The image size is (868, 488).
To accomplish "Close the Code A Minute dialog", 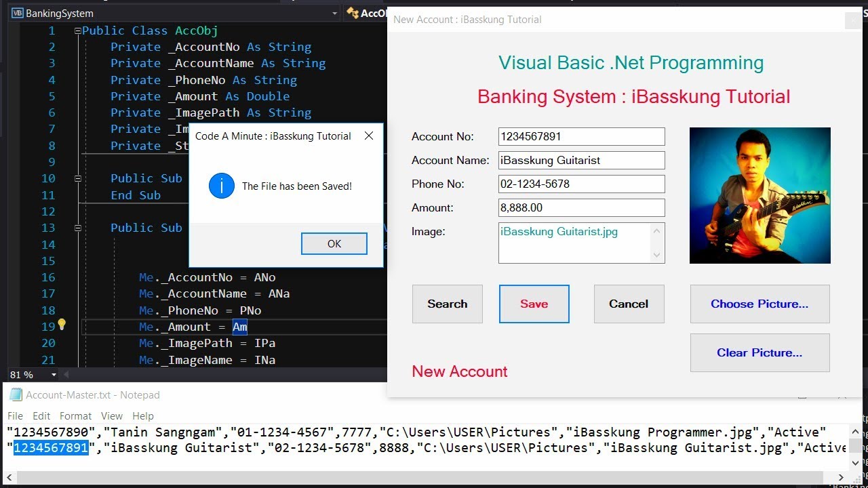I will pyautogui.click(x=369, y=136).
